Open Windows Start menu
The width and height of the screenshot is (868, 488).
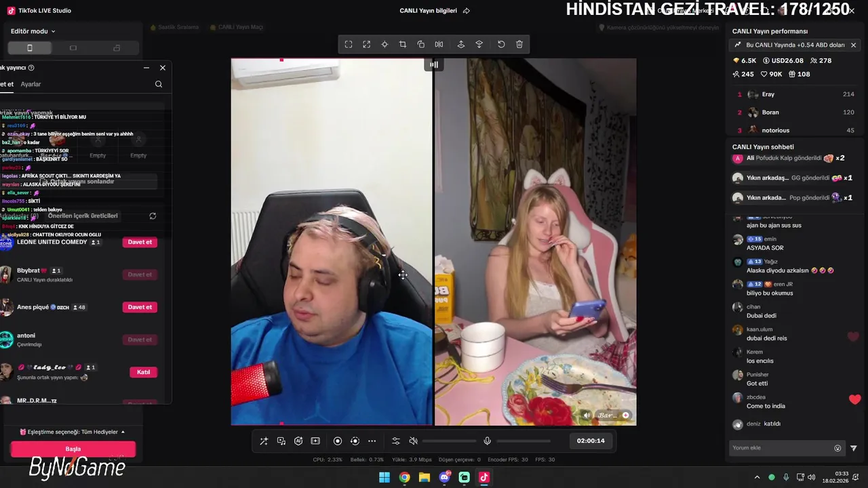click(384, 477)
